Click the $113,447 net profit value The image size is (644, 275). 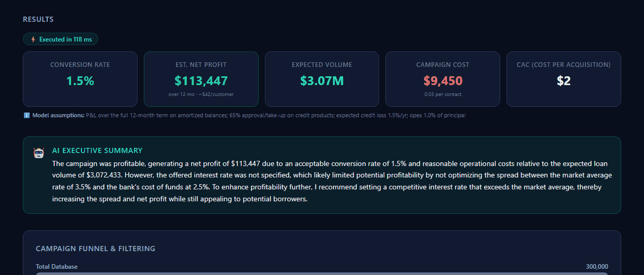(x=201, y=80)
